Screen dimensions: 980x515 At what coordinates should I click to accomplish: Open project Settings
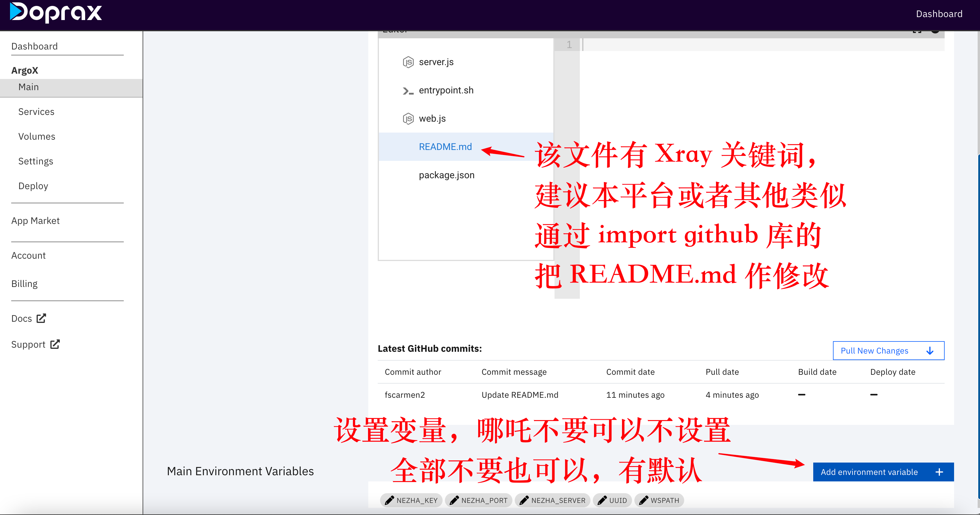coord(36,161)
